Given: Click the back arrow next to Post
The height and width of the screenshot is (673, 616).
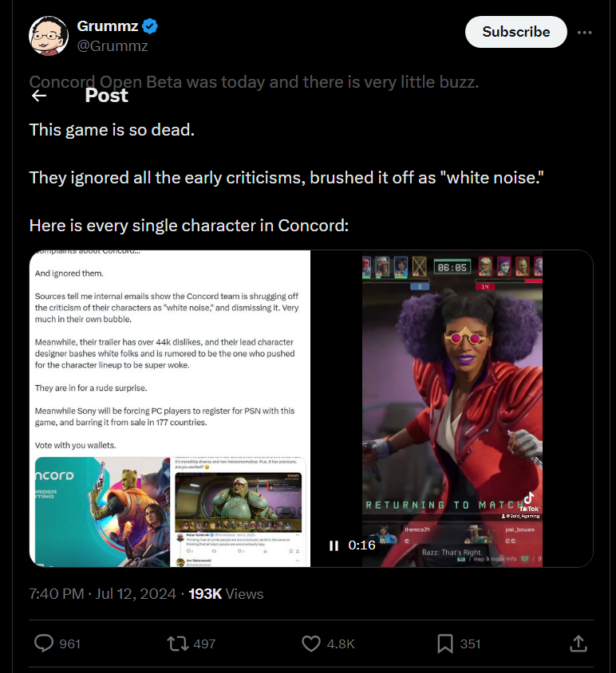Looking at the screenshot, I should coord(39,96).
